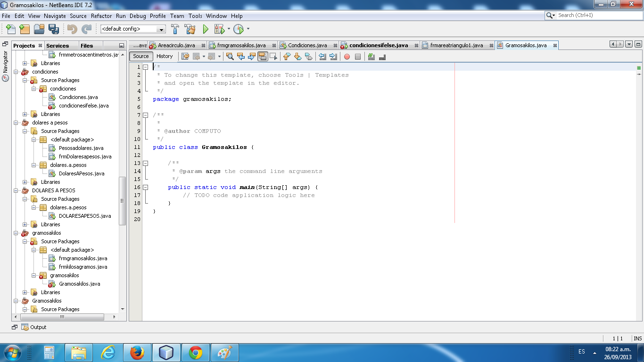The width and height of the screenshot is (644, 362).
Task: Run the project with the green arrow
Action: [x=205, y=29]
